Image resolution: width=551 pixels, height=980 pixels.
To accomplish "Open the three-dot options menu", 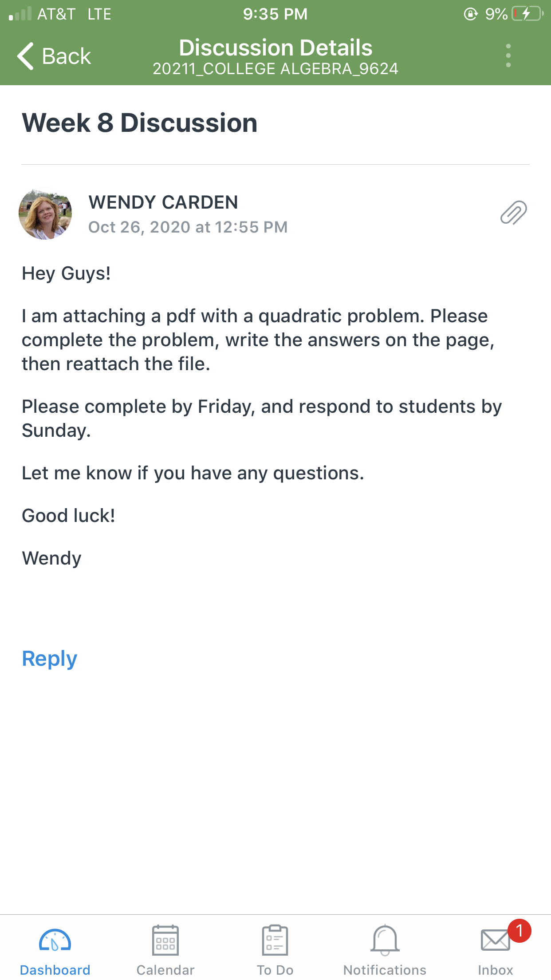I will (508, 56).
